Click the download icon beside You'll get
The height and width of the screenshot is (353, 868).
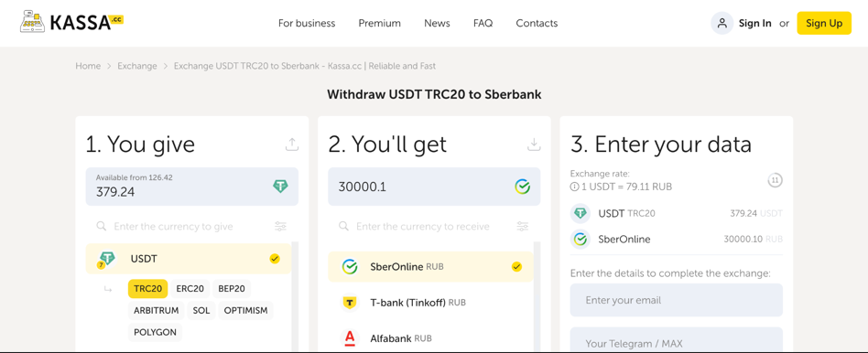coord(534,144)
